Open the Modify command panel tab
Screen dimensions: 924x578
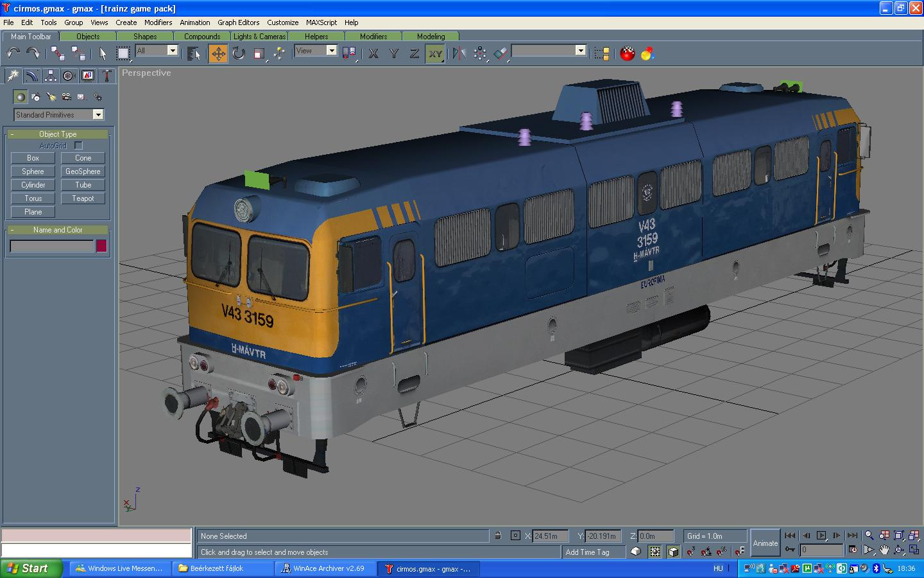coord(31,76)
